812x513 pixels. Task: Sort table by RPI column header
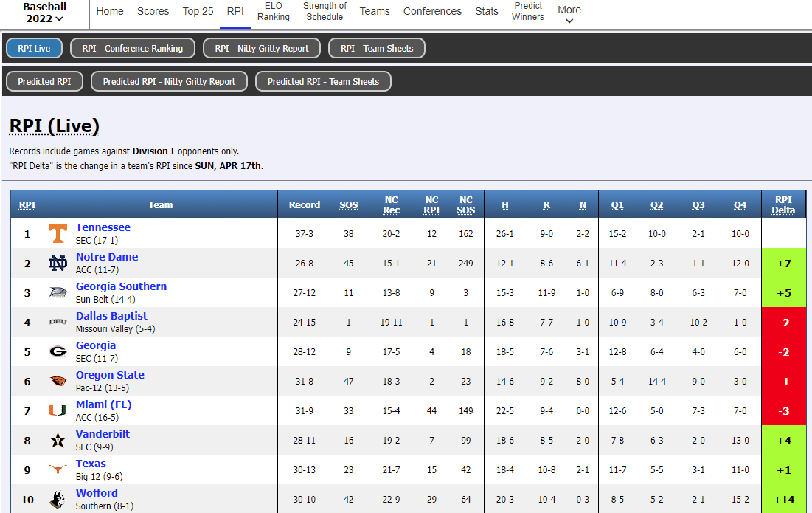click(x=27, y=204)
